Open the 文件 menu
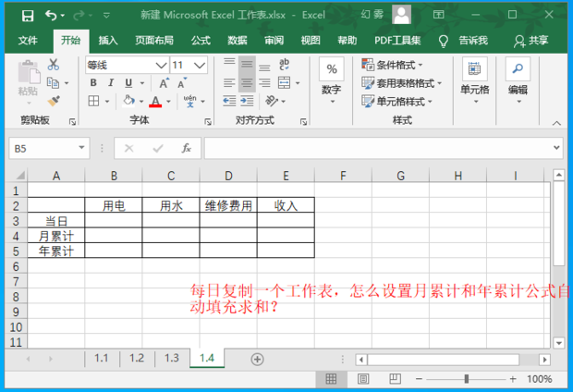This screenshot has width=573, height=392. (28, 41)
